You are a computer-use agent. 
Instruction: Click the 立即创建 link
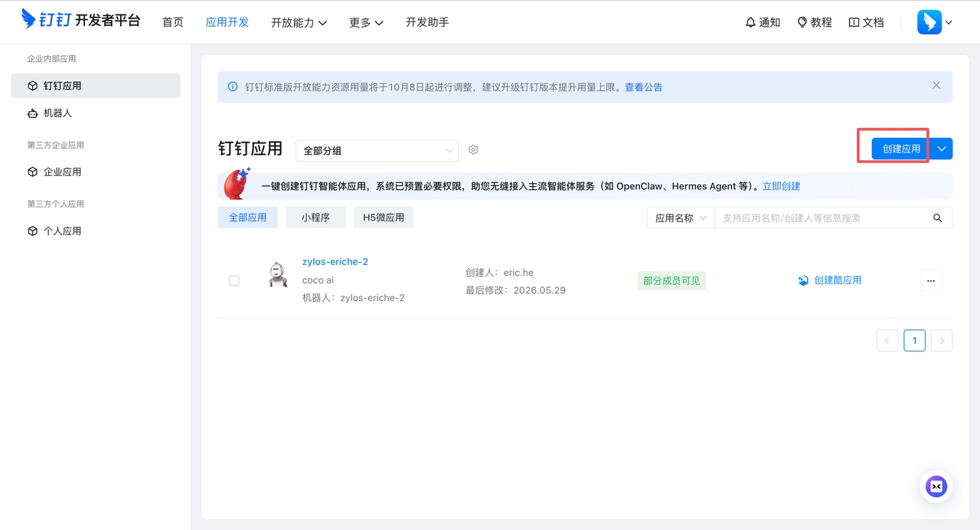pos(782,186)
